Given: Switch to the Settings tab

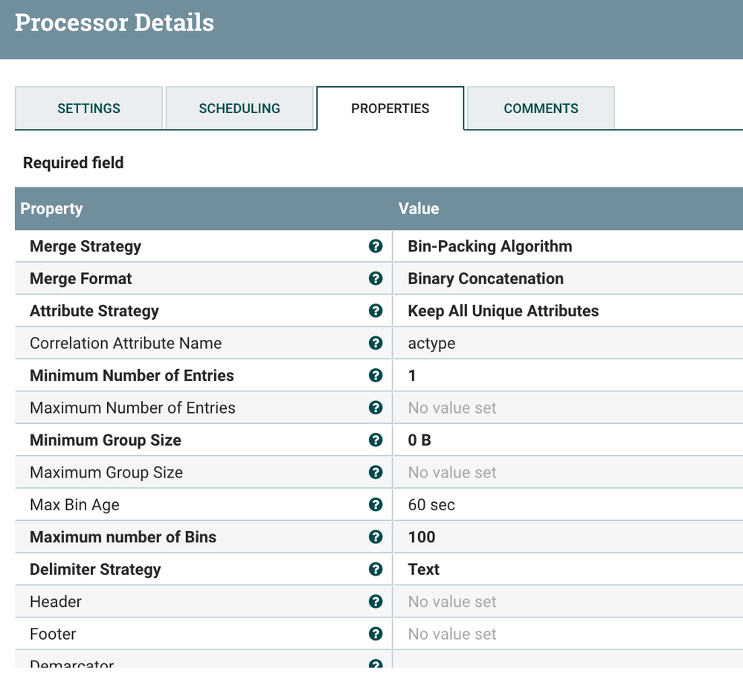Looking at the screenshot, I should (89, 109).
